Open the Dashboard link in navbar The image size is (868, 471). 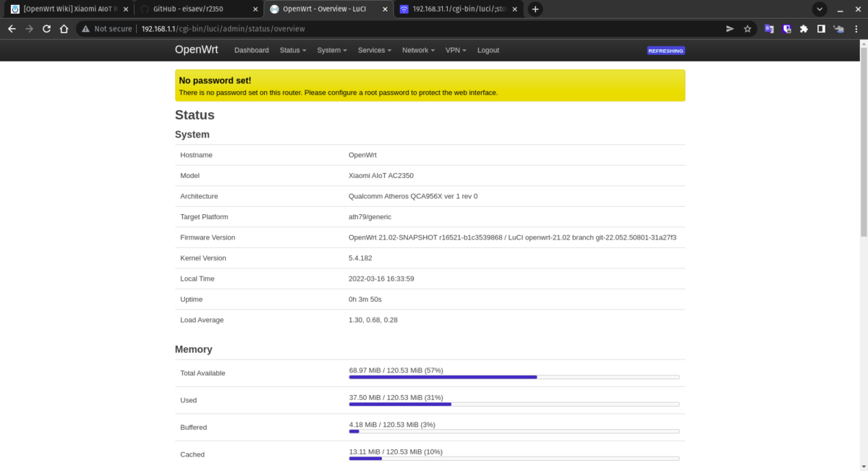click(251, 51)
